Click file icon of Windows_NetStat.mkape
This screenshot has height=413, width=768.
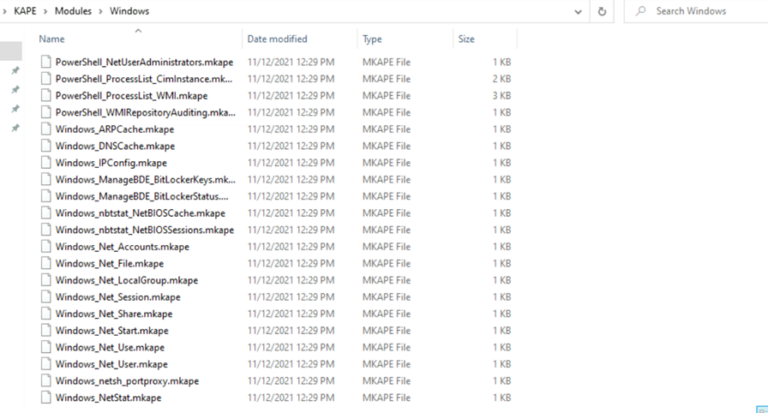point(46,397)
